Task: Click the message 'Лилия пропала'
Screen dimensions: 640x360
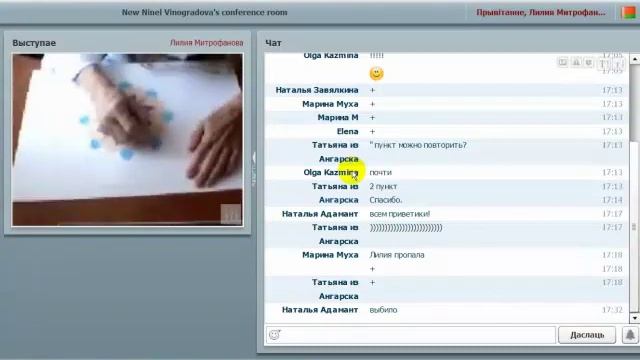Action: 397,255
